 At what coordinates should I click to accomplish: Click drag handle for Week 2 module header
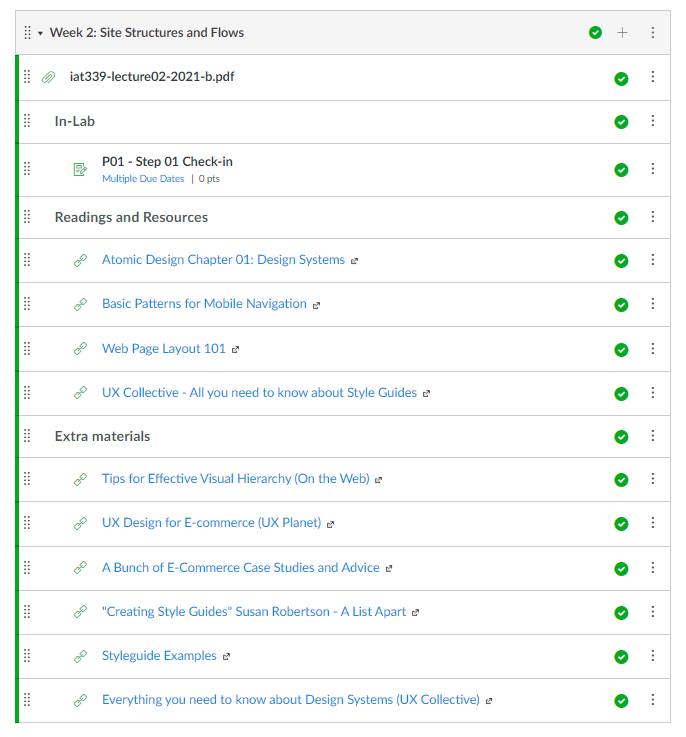27,33
